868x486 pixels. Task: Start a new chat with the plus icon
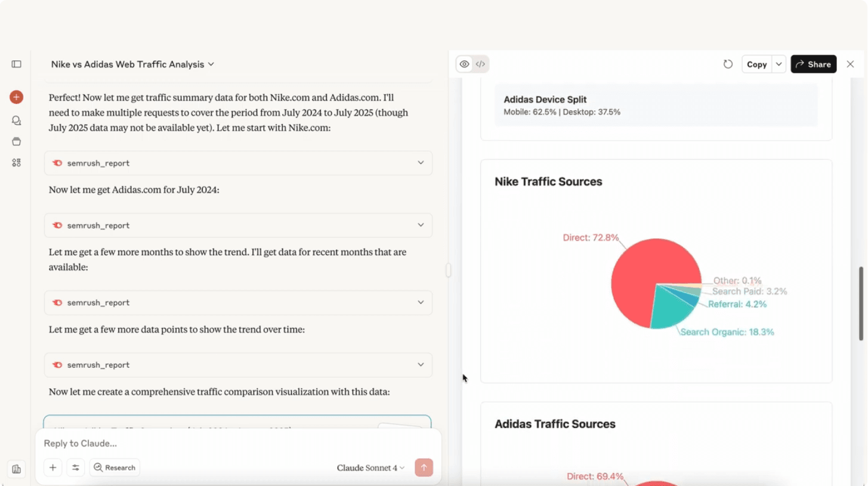pyautogui.click(x=16, y=97)
